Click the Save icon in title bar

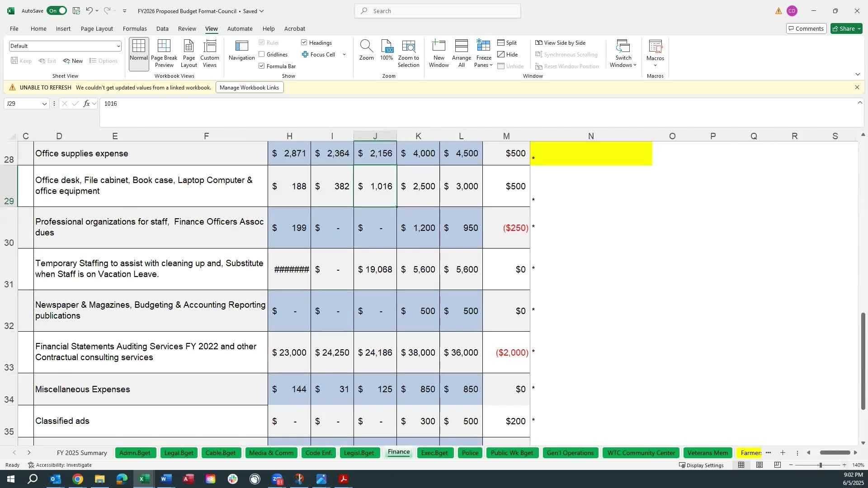point(76,10)
